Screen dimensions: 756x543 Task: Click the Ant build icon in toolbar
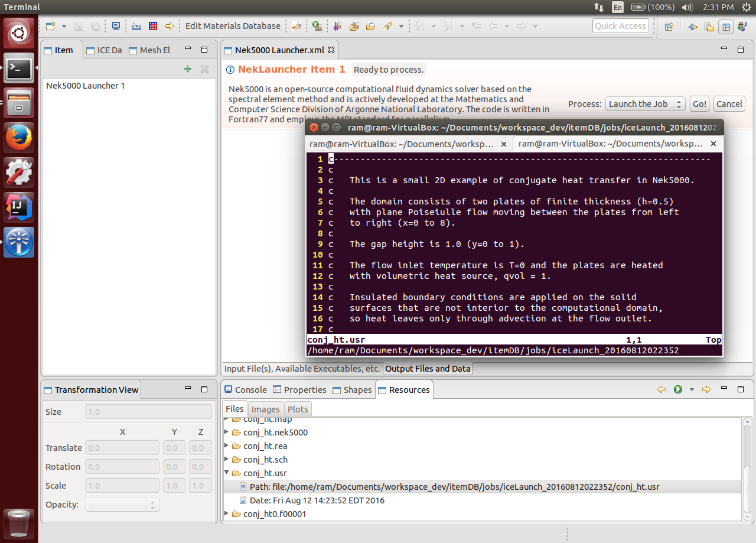[x=296, y=26]
